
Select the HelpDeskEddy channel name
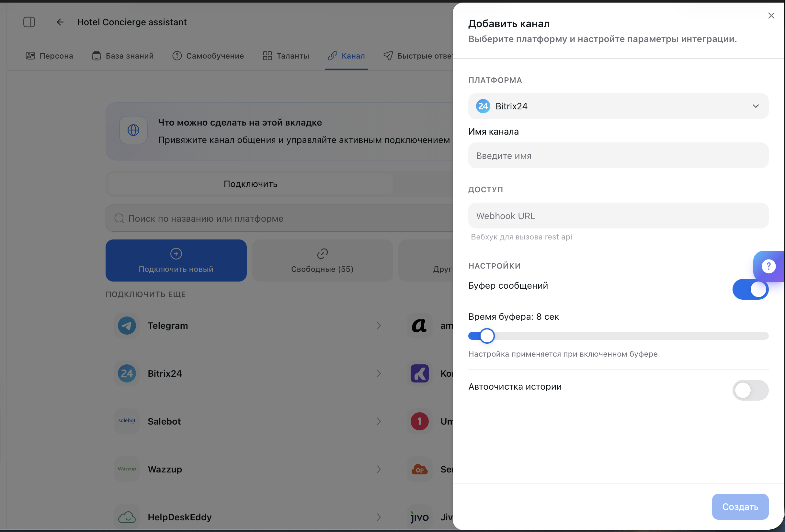[x=180, y=517]
